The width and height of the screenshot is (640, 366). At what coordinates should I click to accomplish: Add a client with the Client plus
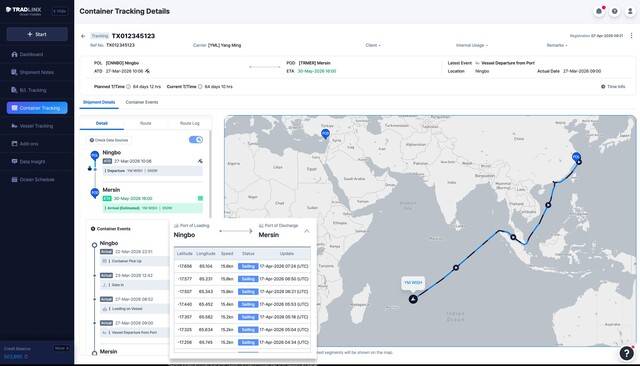(379, 45)
